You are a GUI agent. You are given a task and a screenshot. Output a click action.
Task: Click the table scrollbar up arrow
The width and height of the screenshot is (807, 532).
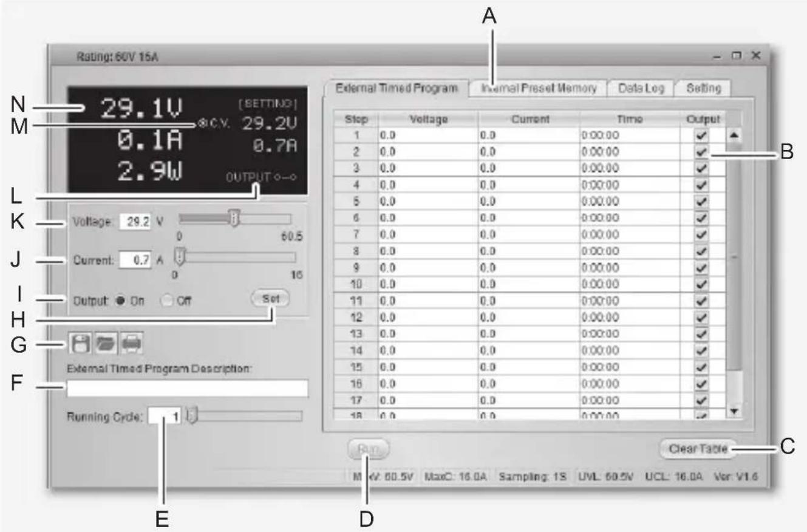click(x=734, y=136)
